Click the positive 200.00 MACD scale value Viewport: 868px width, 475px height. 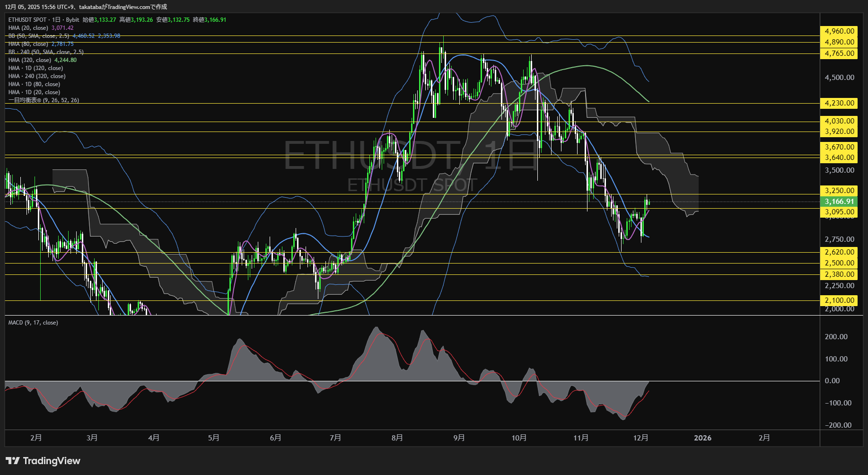pyautogui.click(x=836, y=337)
